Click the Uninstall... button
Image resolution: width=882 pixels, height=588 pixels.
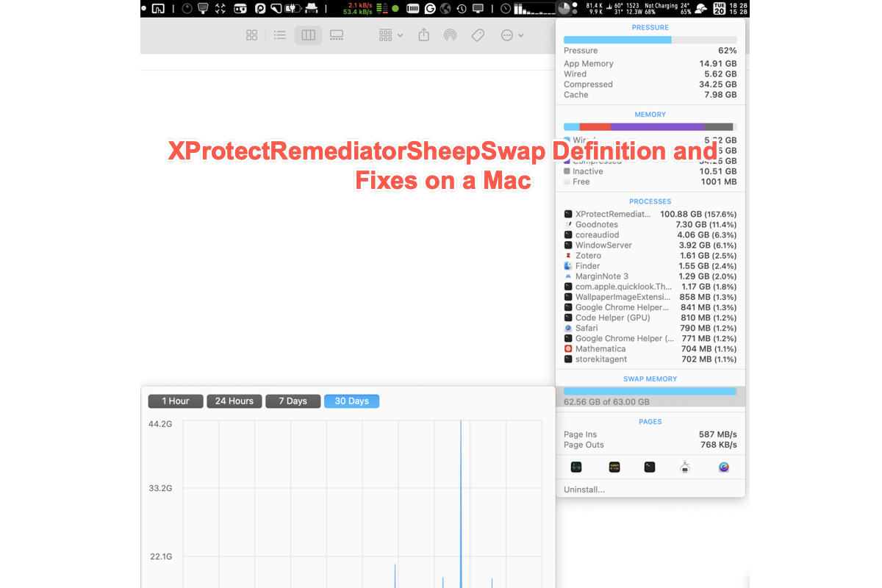point(584,489)
